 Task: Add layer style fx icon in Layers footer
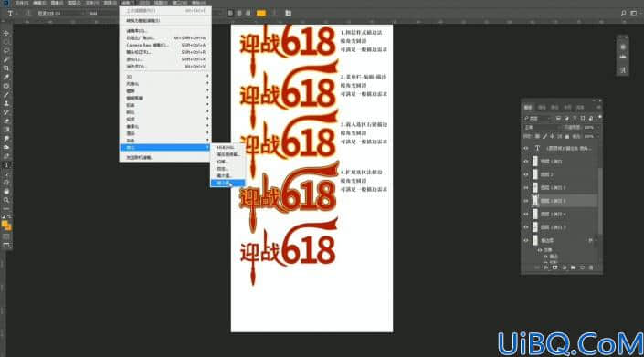546,268
